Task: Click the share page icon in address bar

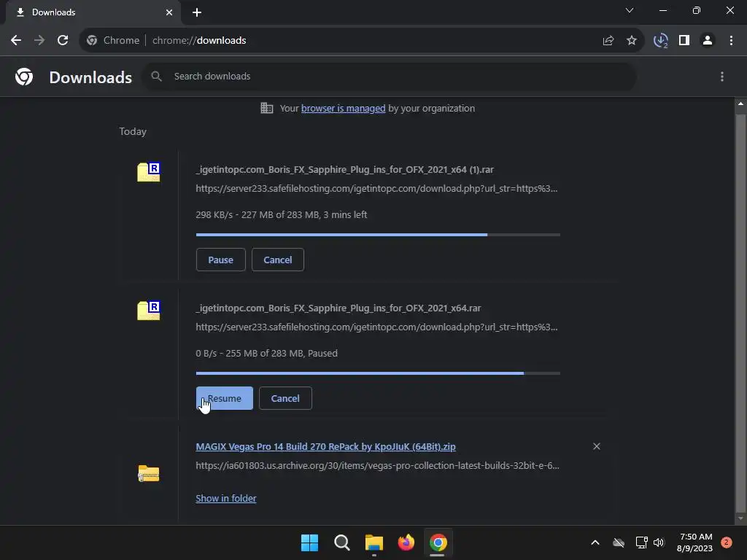Action: [608, 41]
